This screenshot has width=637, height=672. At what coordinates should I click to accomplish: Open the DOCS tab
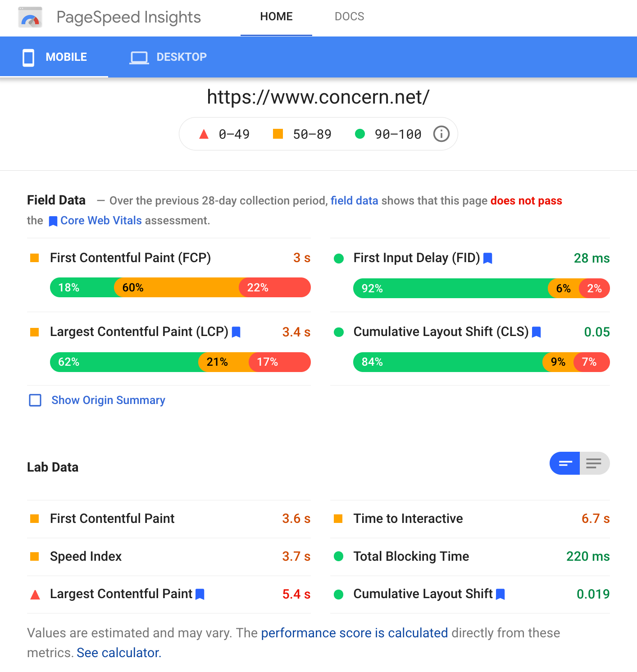349,17
